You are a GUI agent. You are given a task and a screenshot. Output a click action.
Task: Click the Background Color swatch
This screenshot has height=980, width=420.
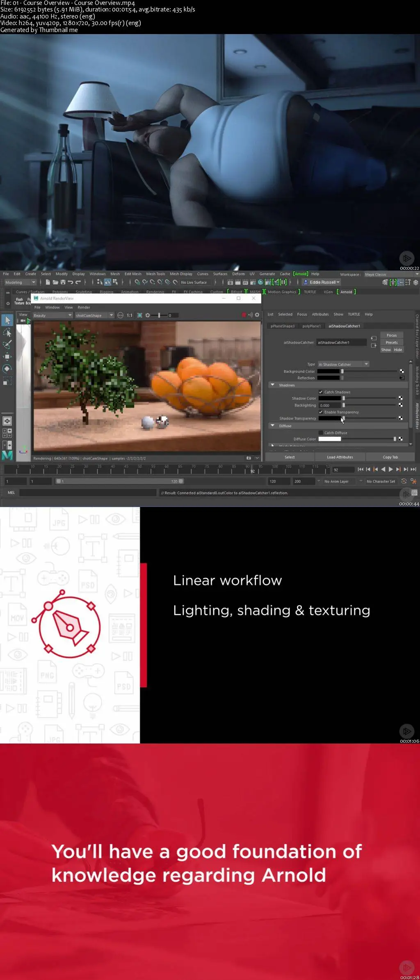(x=329, y=371)
